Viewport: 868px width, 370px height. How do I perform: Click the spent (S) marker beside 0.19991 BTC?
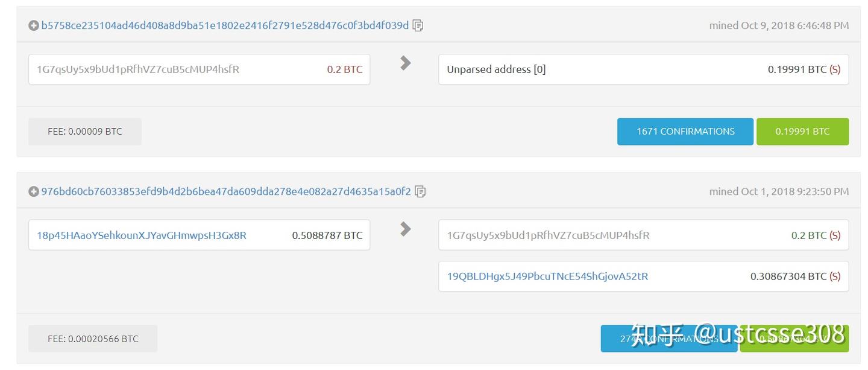[x=835, y=69]
